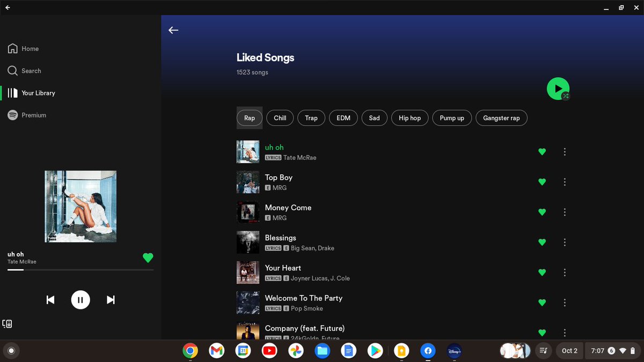Click Welcome To The Party thumbnail
Image resolution: width=644 pixels, height=362 pixels.
[x=248, y=302]
